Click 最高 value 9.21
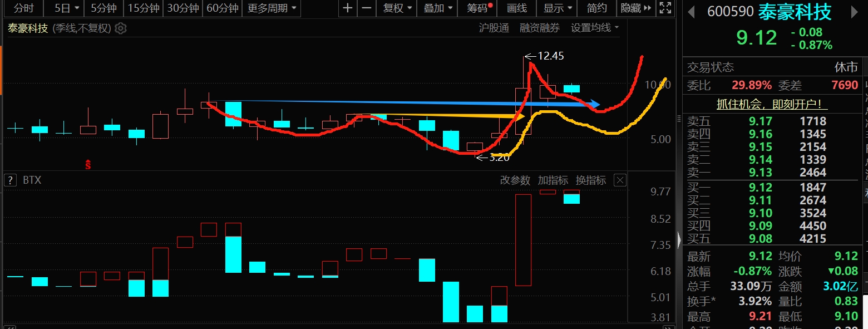 pos(761,317)
